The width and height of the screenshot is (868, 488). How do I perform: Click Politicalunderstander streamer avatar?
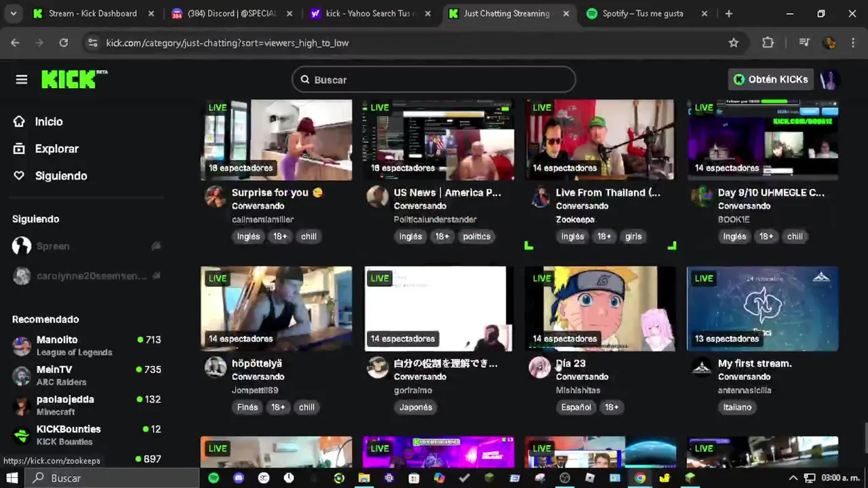tap(378, 197)
